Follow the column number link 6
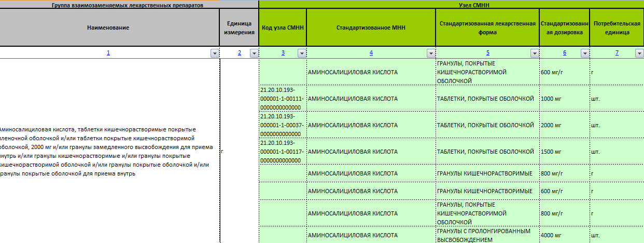644x243 pixels. click(564, 53)
